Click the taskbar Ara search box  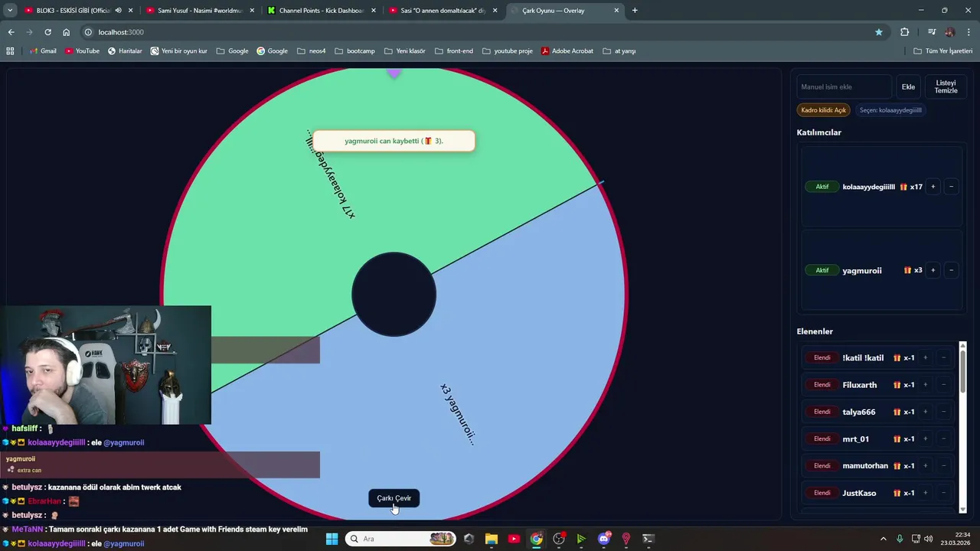pos(400,539)
